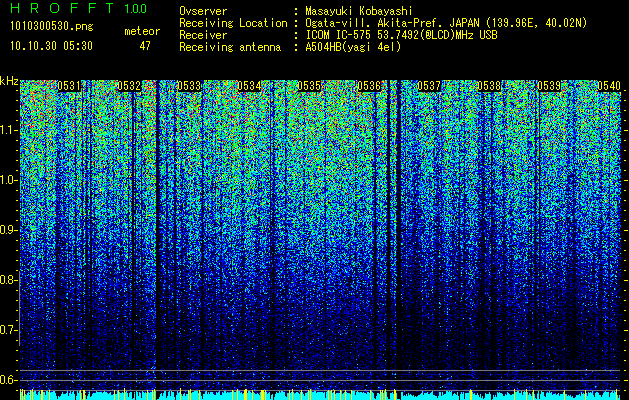
Task: Click the 1.0.0 version number
Action: tap(136, 8)
